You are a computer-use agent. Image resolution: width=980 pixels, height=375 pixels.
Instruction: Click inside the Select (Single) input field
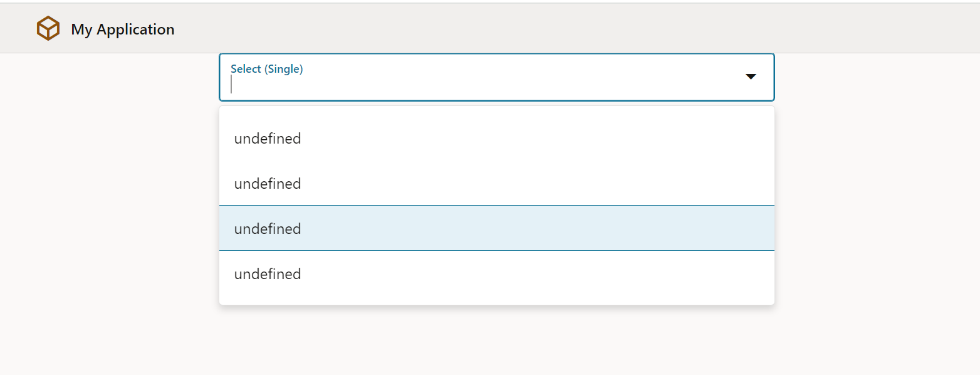coord(376,85)
